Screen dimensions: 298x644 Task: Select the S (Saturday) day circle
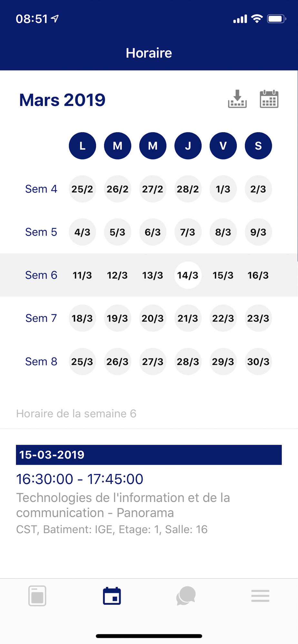click(x=258, y=146)
